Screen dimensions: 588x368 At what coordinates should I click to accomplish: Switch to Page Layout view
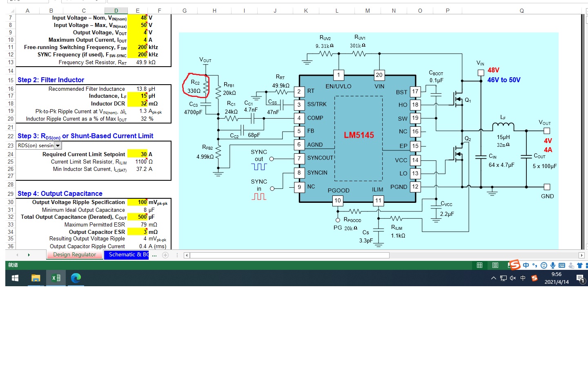click(495, 265)
